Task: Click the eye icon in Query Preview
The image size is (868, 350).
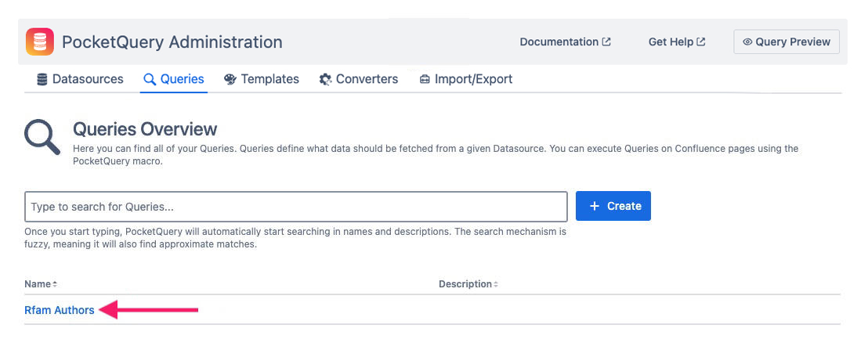Action: pyautogui.click(x=747, y=42)
